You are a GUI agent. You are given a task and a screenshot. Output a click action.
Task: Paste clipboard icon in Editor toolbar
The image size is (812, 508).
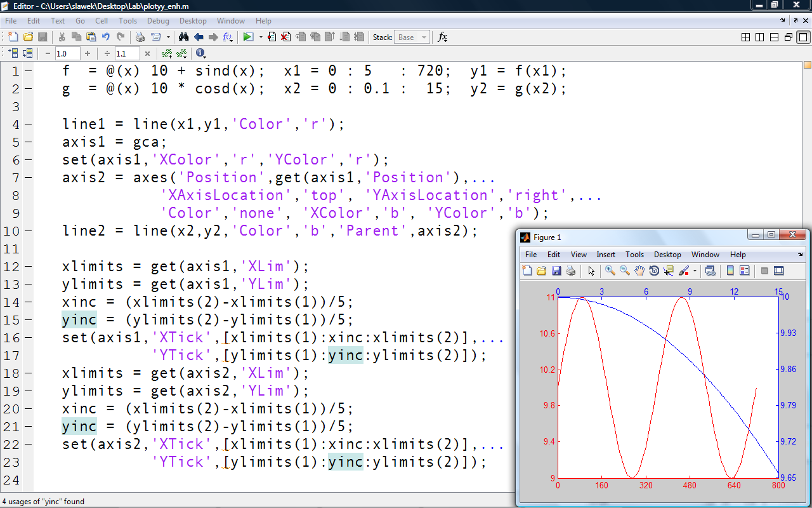(91, 37)
